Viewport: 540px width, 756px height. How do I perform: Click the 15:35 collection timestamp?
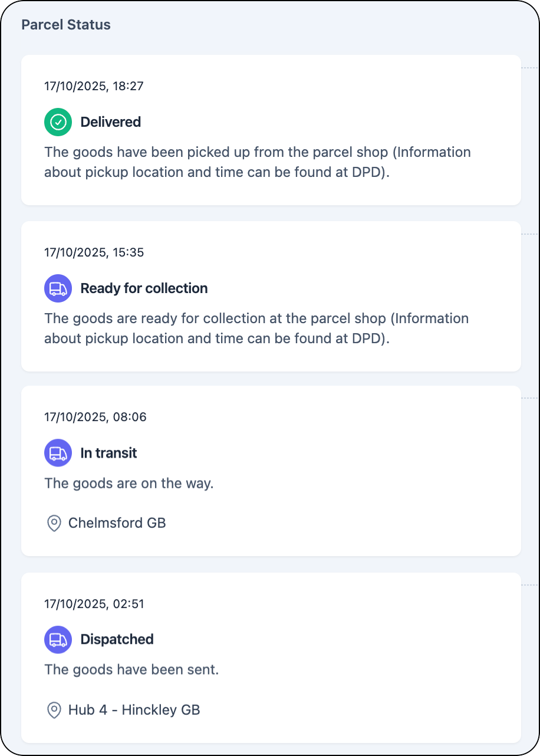coord(94,252)
